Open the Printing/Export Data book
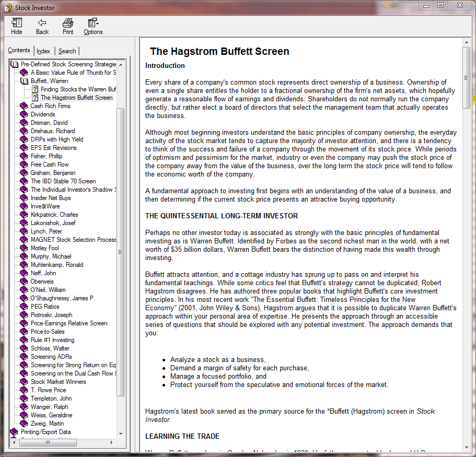476x457 pixels. 45,432
